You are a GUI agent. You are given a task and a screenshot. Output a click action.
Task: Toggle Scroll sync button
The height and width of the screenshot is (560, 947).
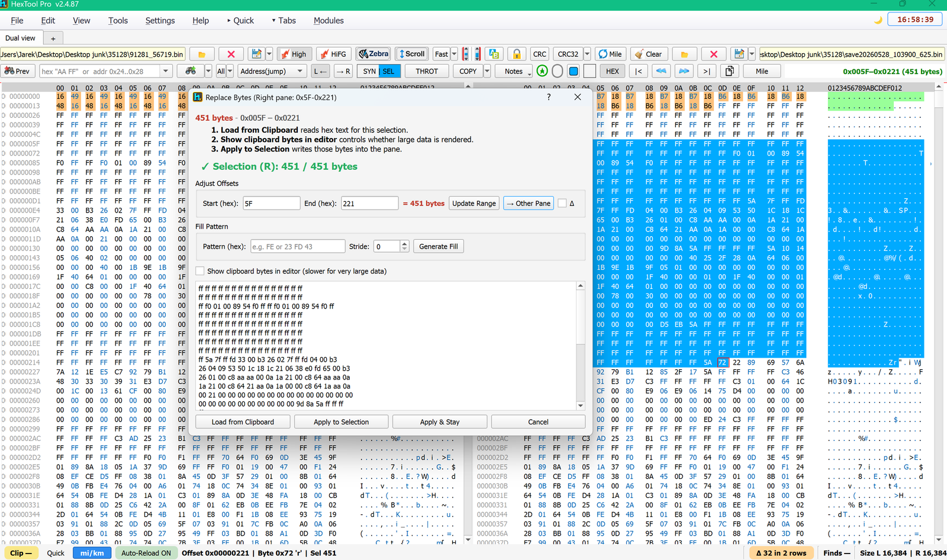click(412, 54)
